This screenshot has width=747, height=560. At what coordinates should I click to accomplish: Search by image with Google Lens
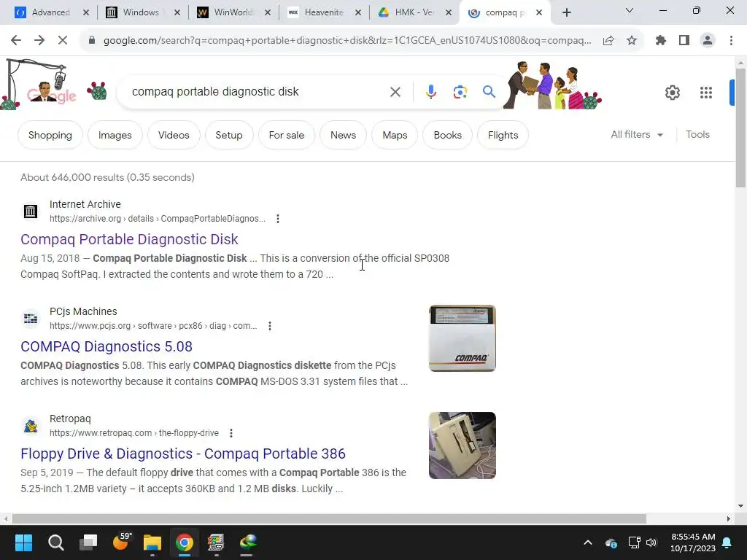tap(460, 92)
